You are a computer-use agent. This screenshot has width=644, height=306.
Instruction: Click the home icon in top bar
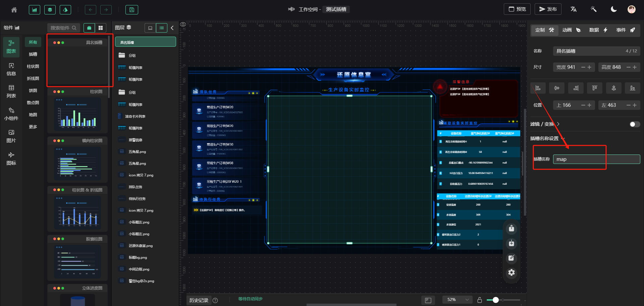click(14, 10)
